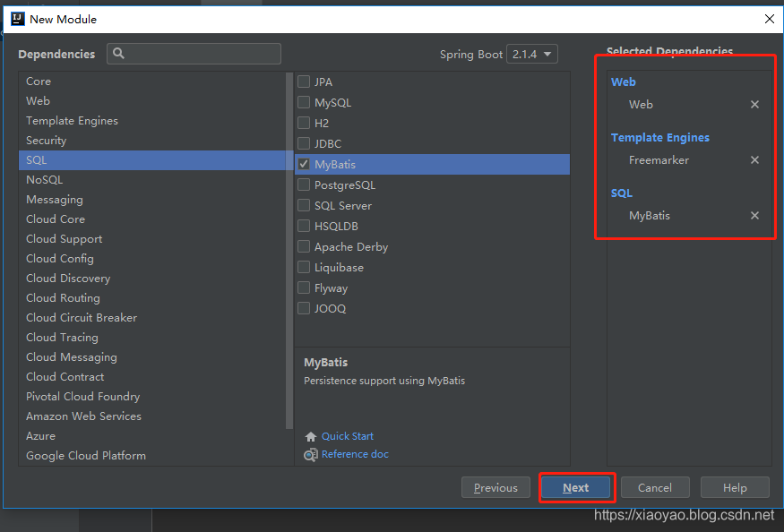Remove MyBatis from Selected Dependencies
Screen dimensions: 784x532
[x=754, y=215]
